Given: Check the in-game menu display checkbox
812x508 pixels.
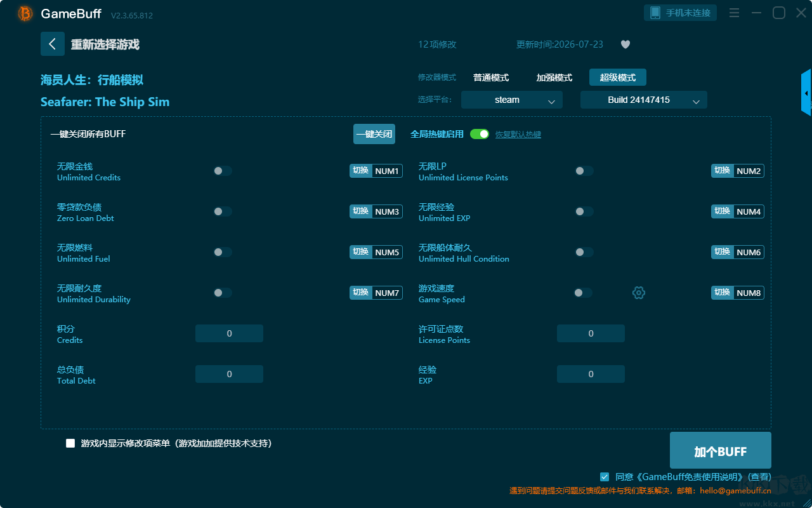Looking at the screenshot, I should [70, 443].
